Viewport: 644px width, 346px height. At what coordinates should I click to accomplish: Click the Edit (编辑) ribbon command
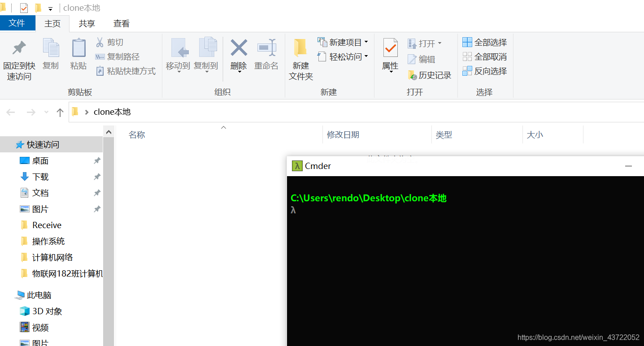pos(421,59)
